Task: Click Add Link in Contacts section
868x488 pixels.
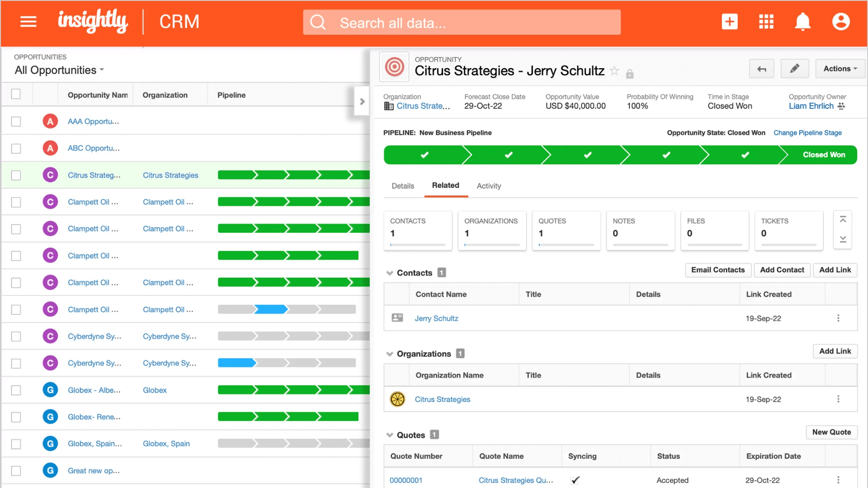Action: click(x=835, y=270)
